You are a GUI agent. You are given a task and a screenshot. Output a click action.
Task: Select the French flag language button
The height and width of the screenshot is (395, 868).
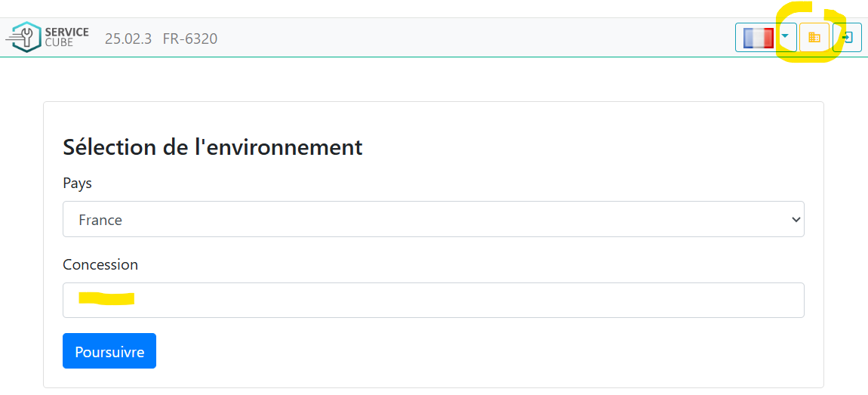click(x=759, y=38)
